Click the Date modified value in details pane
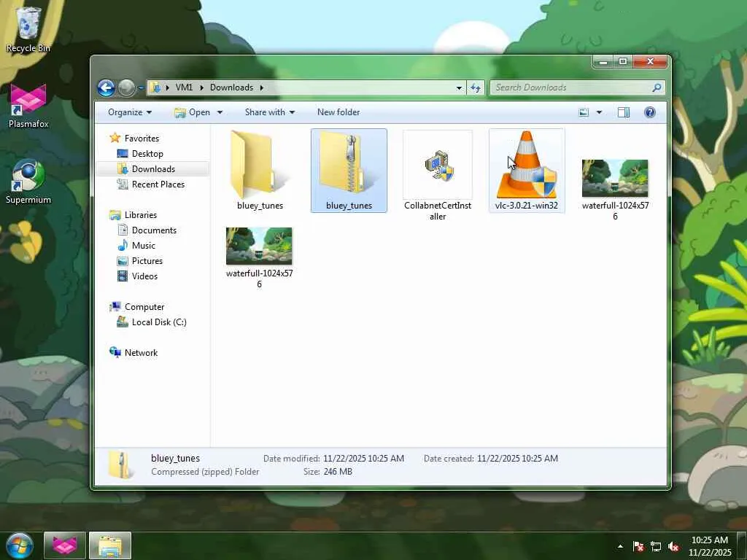747x560 pixels. pos(363,458)
